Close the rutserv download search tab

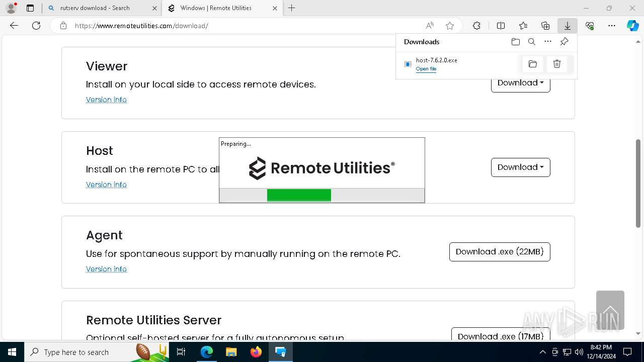154,8
